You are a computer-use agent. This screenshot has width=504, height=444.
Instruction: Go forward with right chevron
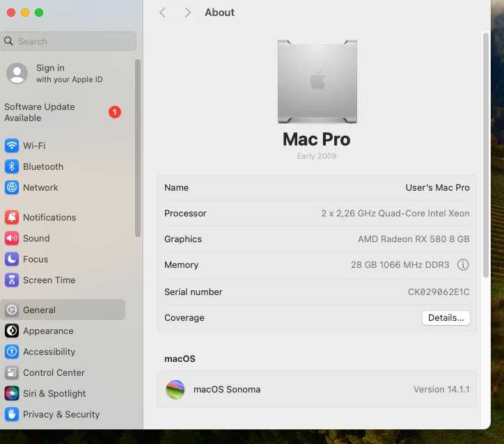pyautogui.click(x=187, y=13)
